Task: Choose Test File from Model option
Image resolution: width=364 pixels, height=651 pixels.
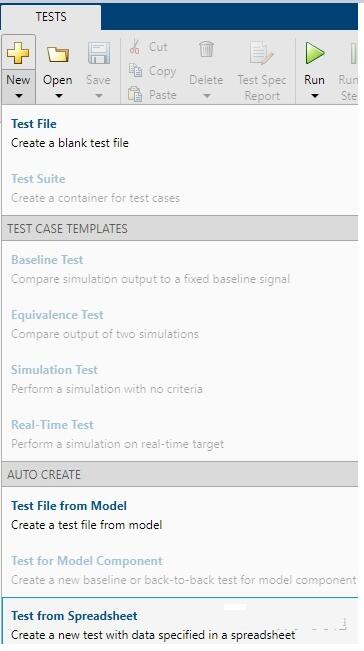Action: 179,515
